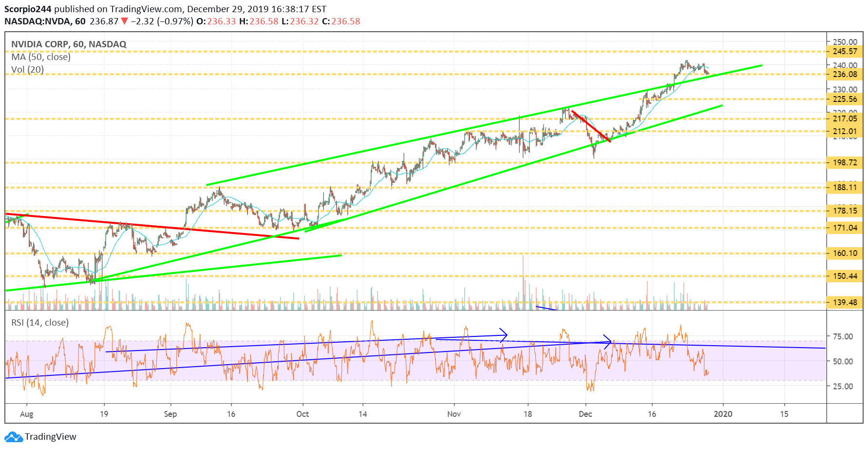Click the 250.00 price axis tick
The image size is (868, 450).
click(845, 42)
